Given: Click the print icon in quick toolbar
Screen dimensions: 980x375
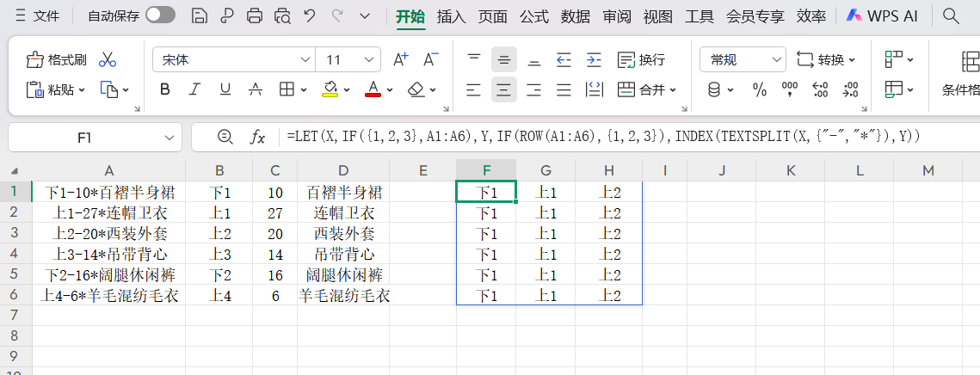Looking at the screenshot, I should (255, 15).
